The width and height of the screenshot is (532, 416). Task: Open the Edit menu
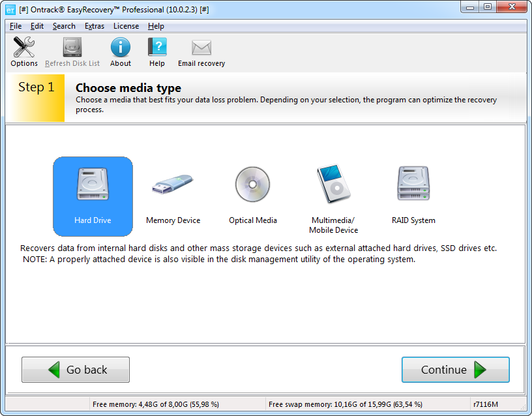pos(37,26)
